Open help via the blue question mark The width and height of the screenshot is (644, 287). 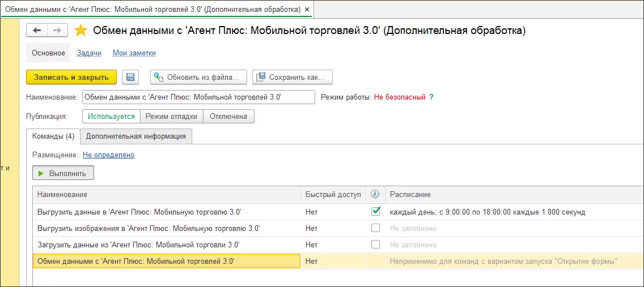[431, 97]
